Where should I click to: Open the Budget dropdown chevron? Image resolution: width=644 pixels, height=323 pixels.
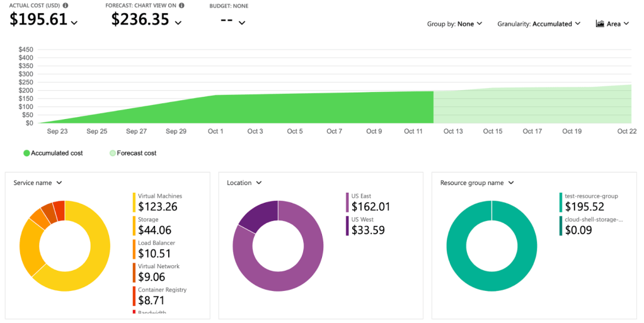pyautogui.click(x=241, y=23)
